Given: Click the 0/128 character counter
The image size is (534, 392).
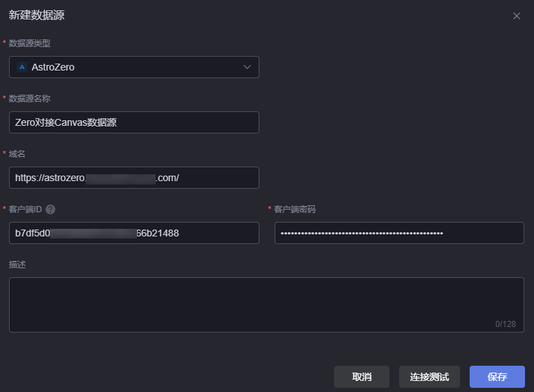Looking at the screenshot, I should [506, 324].
